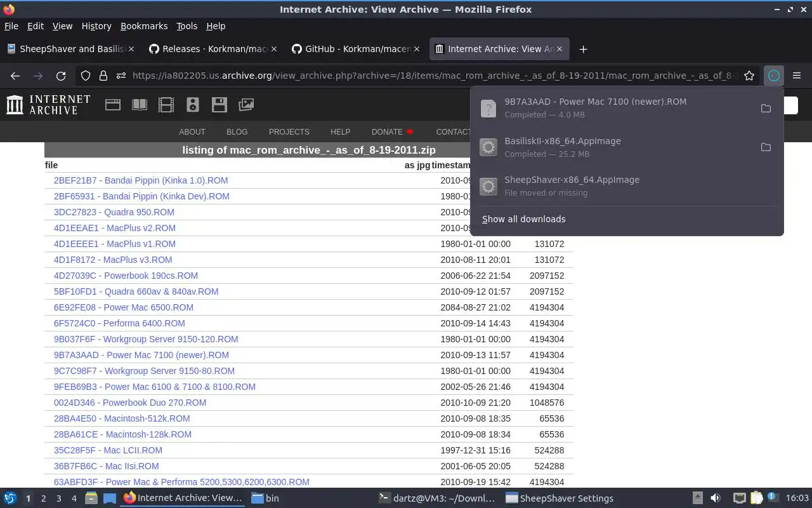Open folder containing BasiliskII AppImage download

(x=766, y=147)
